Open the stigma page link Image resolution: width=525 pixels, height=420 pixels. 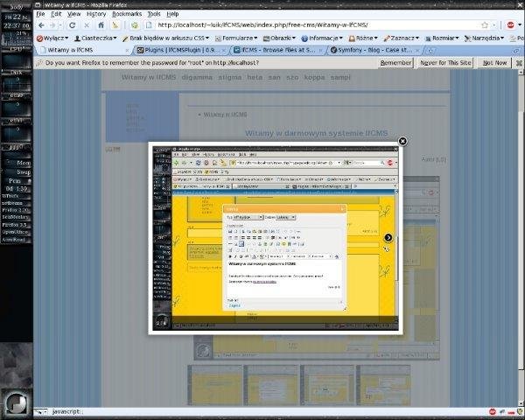(229, 77)
